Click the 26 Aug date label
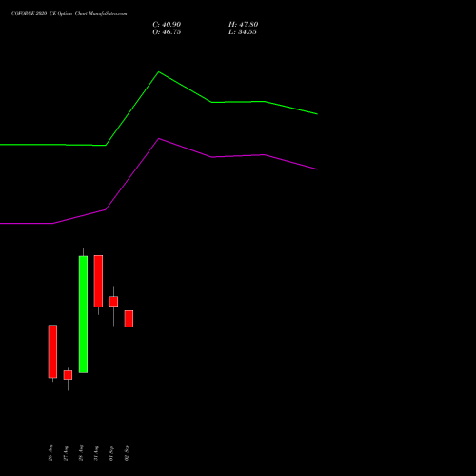Image resolution: width=476 pixels, height=476 pixels. click(50, 452)
